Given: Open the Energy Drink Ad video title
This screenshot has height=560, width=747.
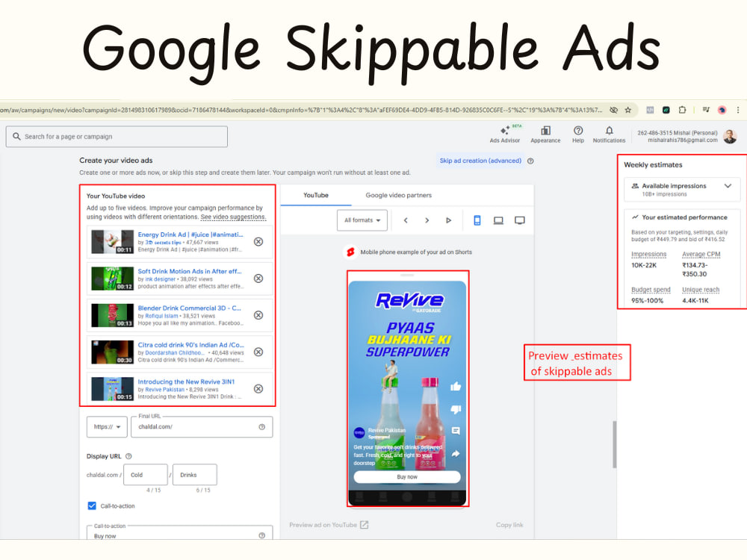Looking at the screenshot, I should (x=190, y=234).
